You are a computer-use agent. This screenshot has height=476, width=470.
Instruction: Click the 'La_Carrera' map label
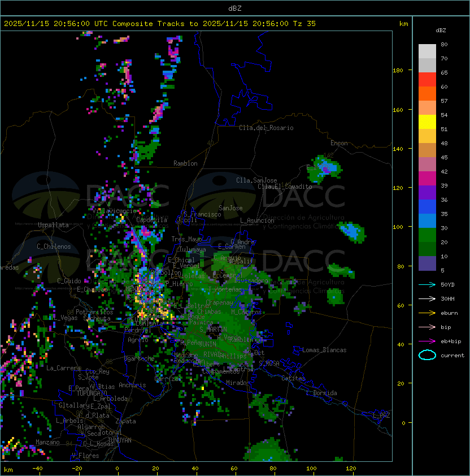63,368
